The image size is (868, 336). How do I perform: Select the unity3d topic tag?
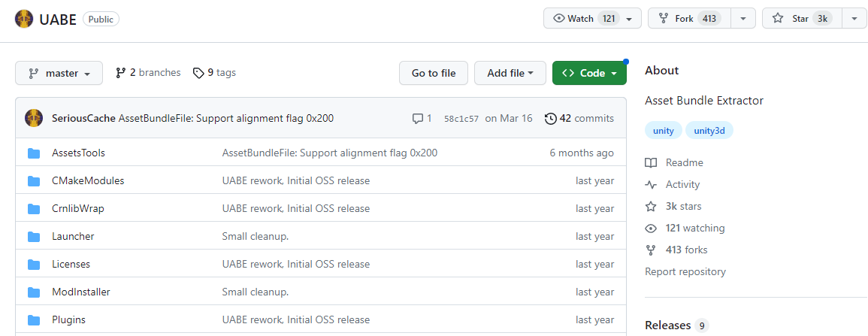coord(709,131)
